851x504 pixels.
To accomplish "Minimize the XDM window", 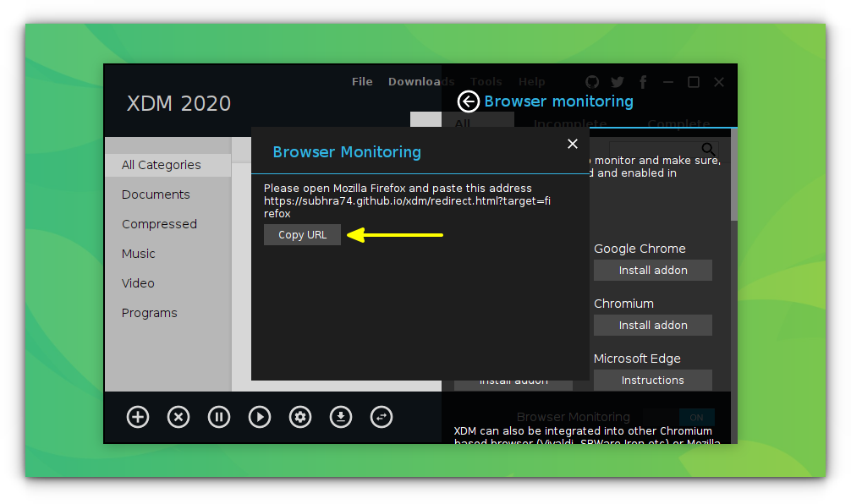I will click(x=668, y=82).
